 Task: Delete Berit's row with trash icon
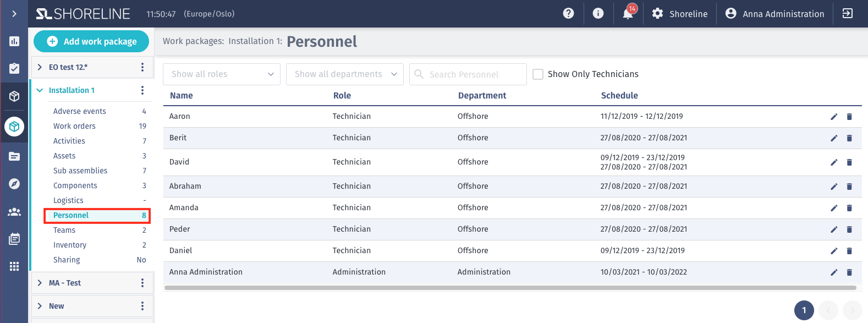[x=849, y=138]
